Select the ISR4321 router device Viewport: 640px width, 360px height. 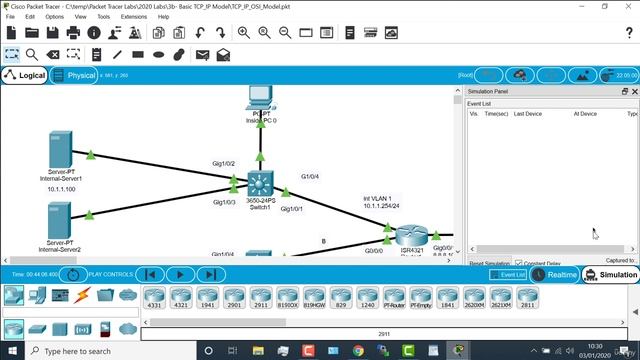[x=411, y=235]
